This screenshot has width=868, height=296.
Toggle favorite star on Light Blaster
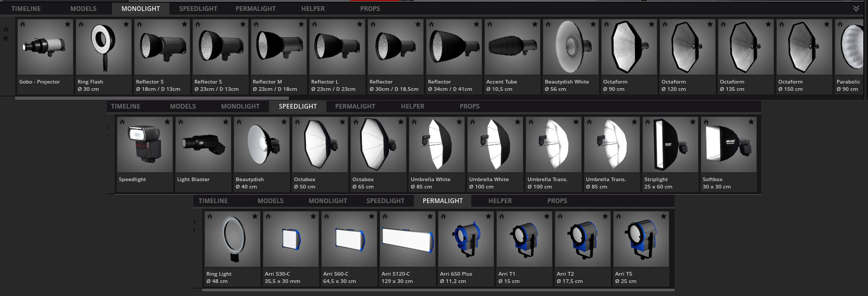click(226, 122)
